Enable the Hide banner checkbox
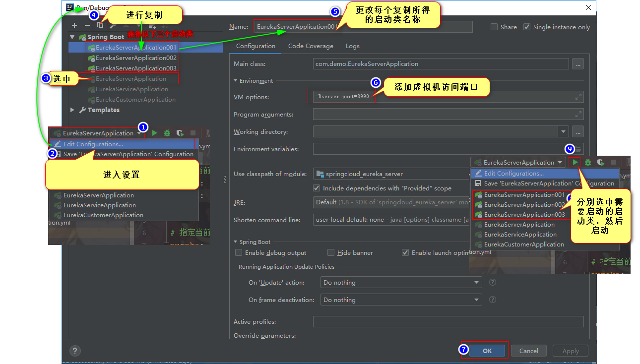The image size is (640, 364). 331,253
